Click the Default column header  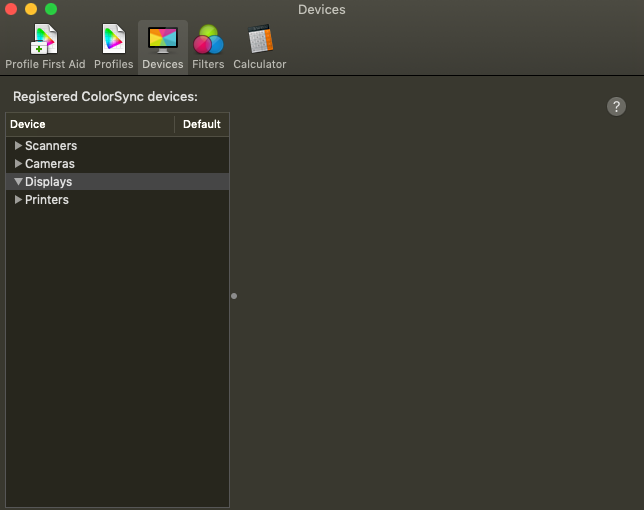click(x=202, y=124)
